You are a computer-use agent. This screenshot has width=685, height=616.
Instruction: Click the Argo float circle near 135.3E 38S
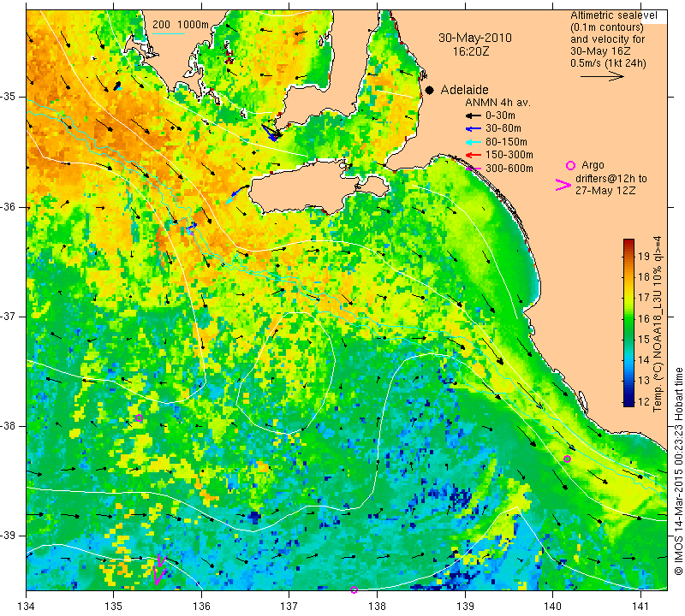tap(139, 418)
